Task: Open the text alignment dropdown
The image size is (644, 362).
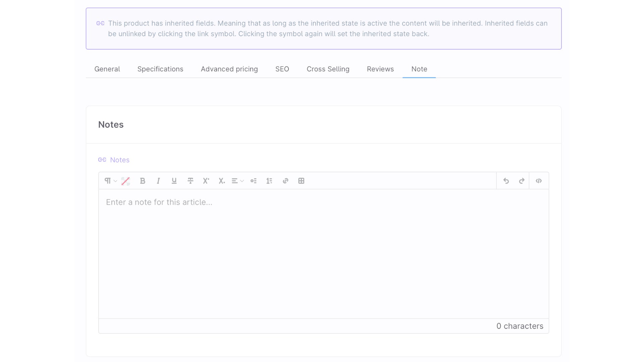Action: point(237,181)
